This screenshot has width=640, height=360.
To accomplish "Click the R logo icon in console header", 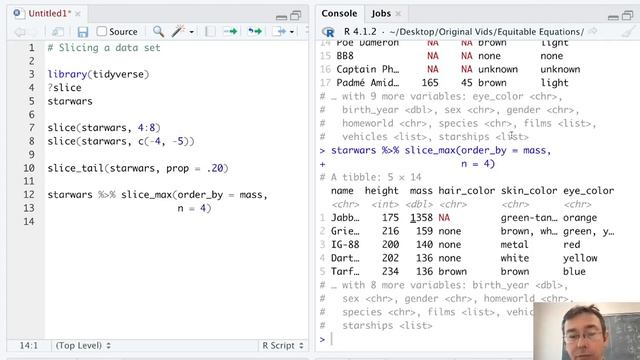I will pyautogui.click(x=328, y=31).
